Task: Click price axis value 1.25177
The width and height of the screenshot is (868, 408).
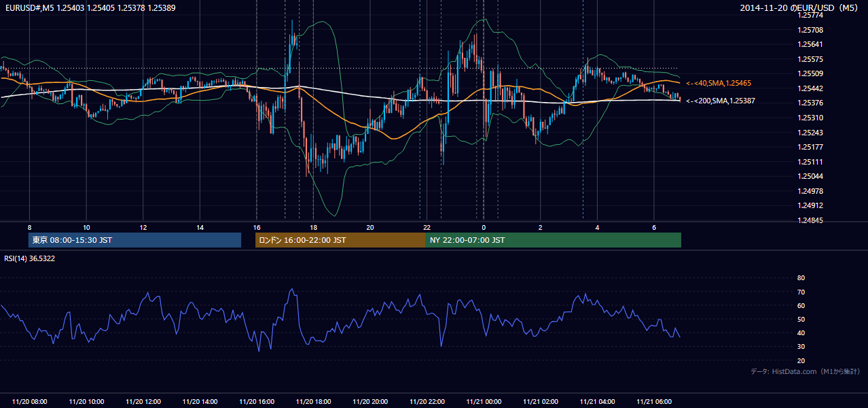Action: [x=810, y=147]
